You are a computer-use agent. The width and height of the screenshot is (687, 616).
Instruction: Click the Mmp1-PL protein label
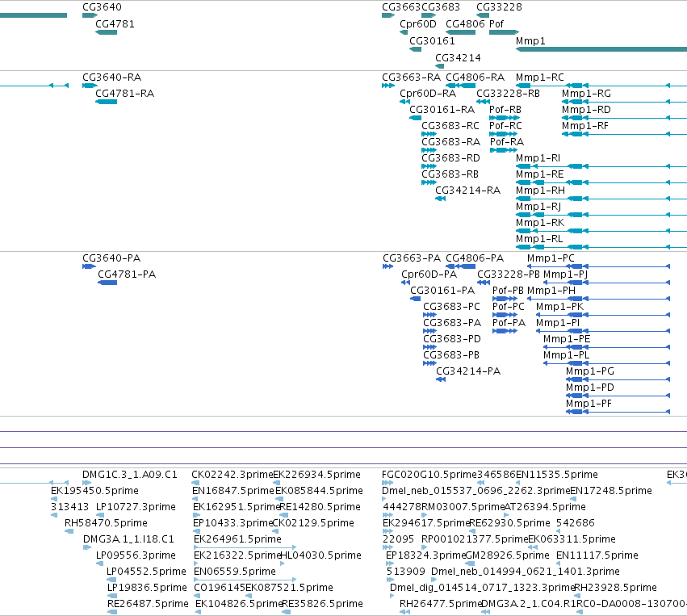click(567, 356)
